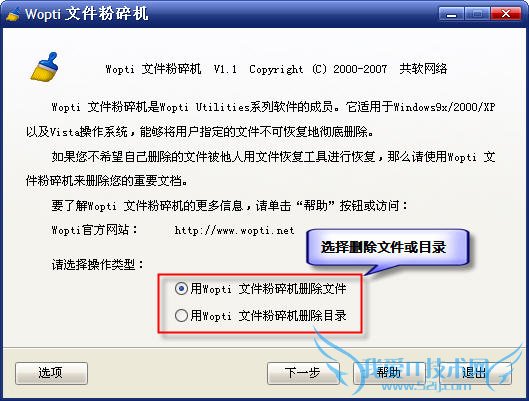The image size is (529, 401).
Task: Close the window with the red X
Action: pos(505,15)
